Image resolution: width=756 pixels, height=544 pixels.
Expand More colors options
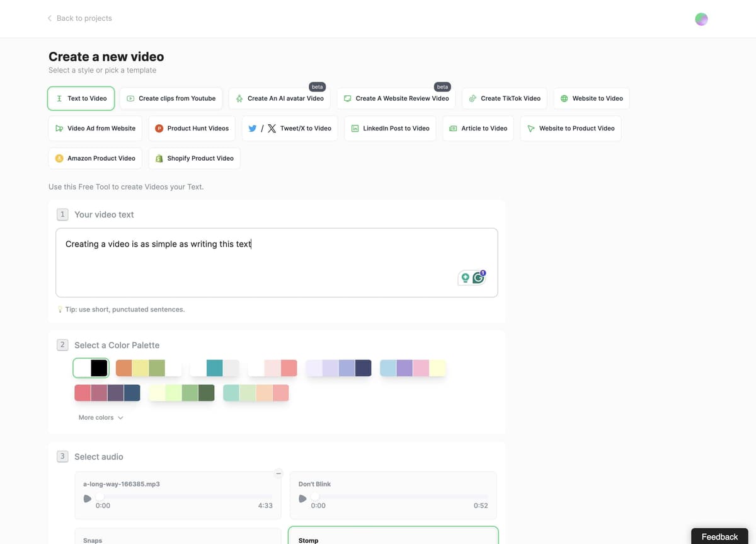coord(100,417)
